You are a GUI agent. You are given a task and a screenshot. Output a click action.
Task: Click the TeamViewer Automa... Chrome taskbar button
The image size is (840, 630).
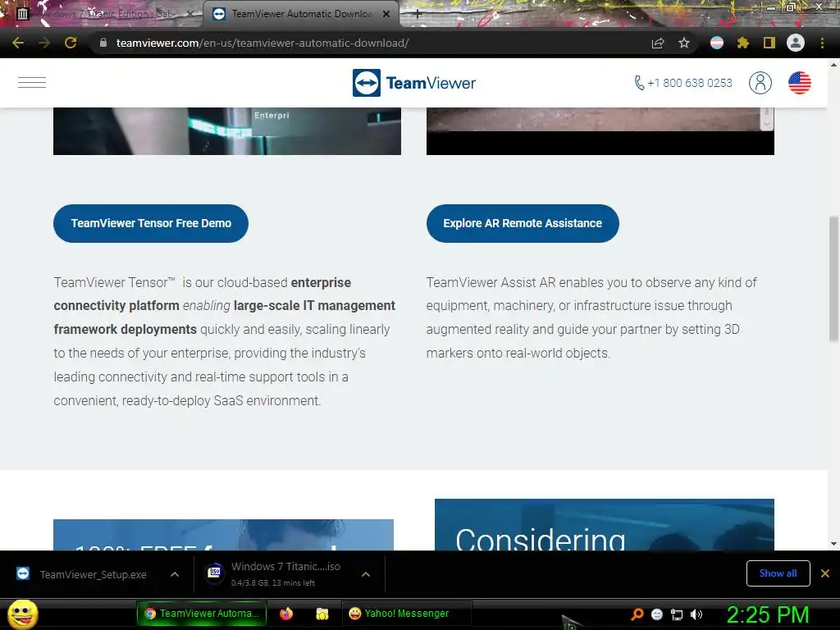tap(202, 614)
